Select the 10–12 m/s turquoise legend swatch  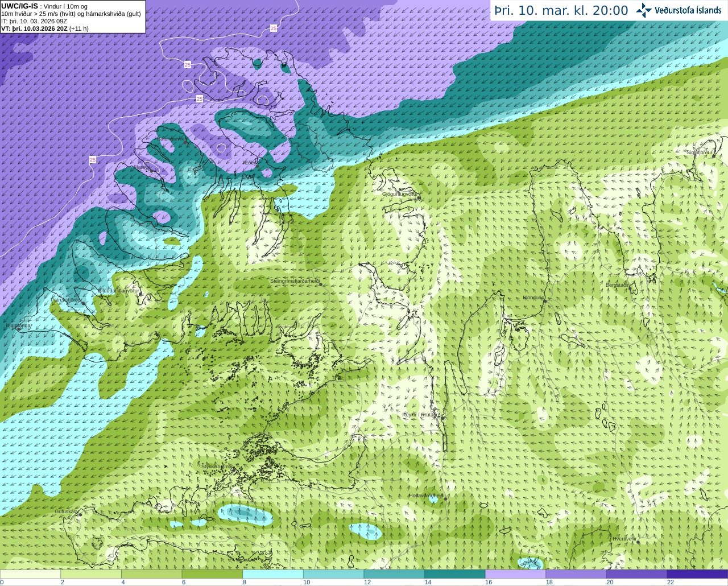[x=333, y=574]
